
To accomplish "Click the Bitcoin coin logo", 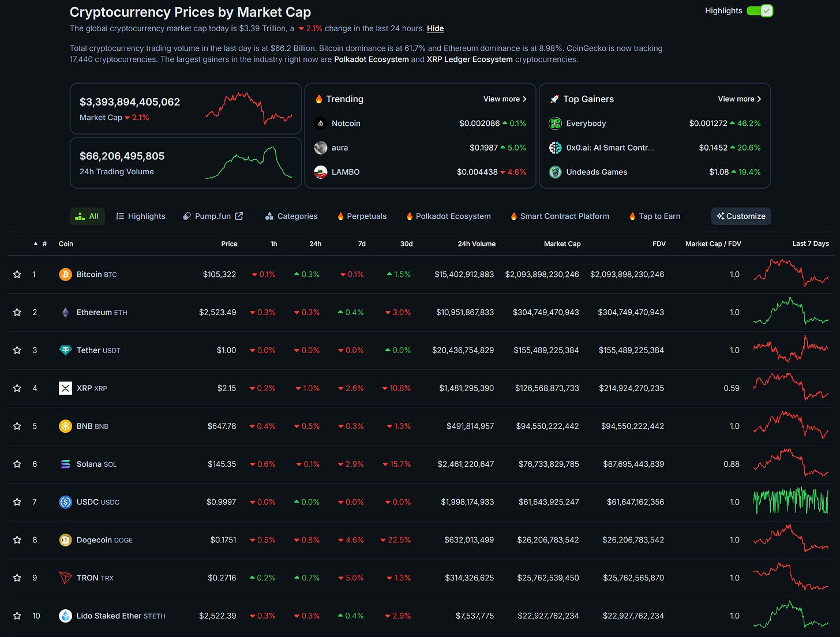I will click(65, 275).
